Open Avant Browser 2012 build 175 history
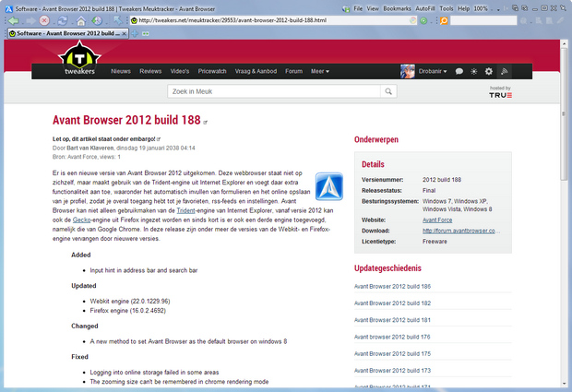Viewport: 572px width, 392px height. (x=392, y=353)
